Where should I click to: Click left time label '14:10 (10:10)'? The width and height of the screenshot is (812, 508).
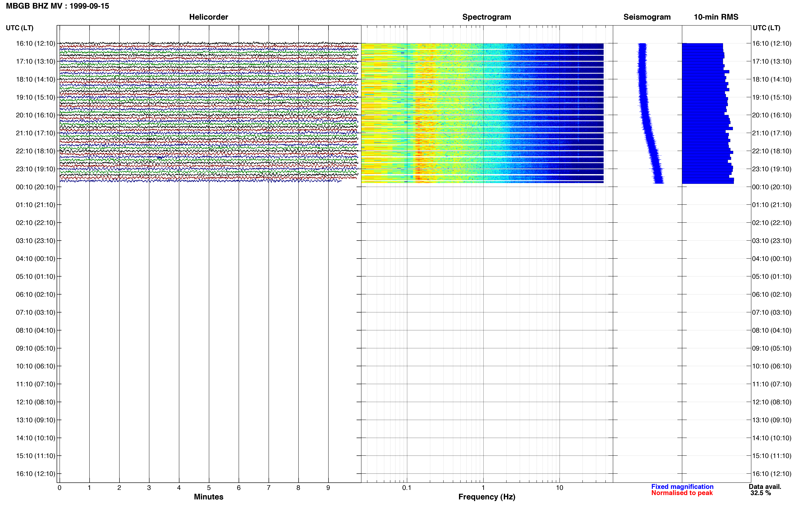click(36, 438)
